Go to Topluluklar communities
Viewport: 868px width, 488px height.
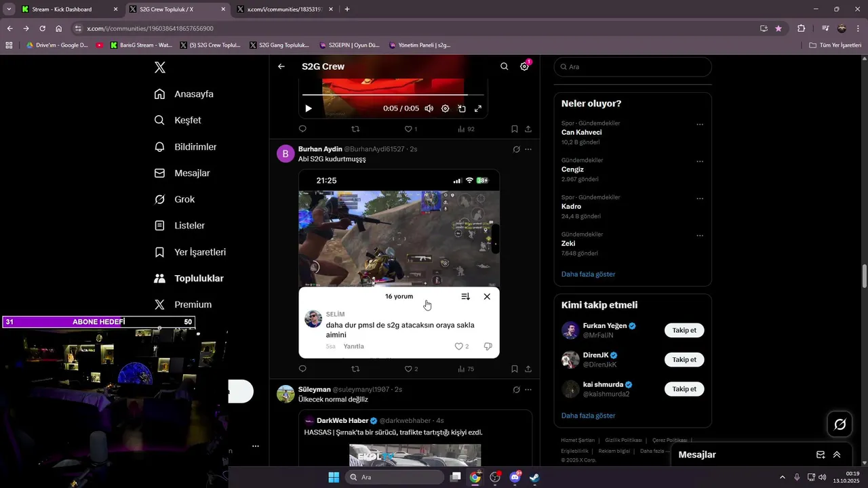point(189,279)
